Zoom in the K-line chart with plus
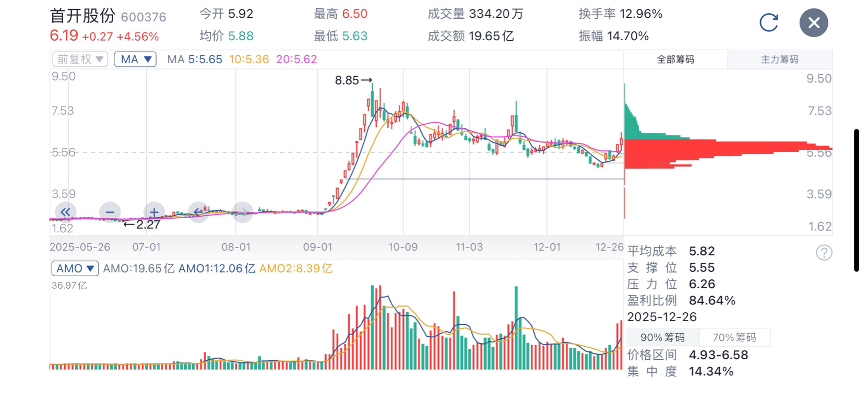This screenshot has height=401, width=868. (x=154, y=212)
